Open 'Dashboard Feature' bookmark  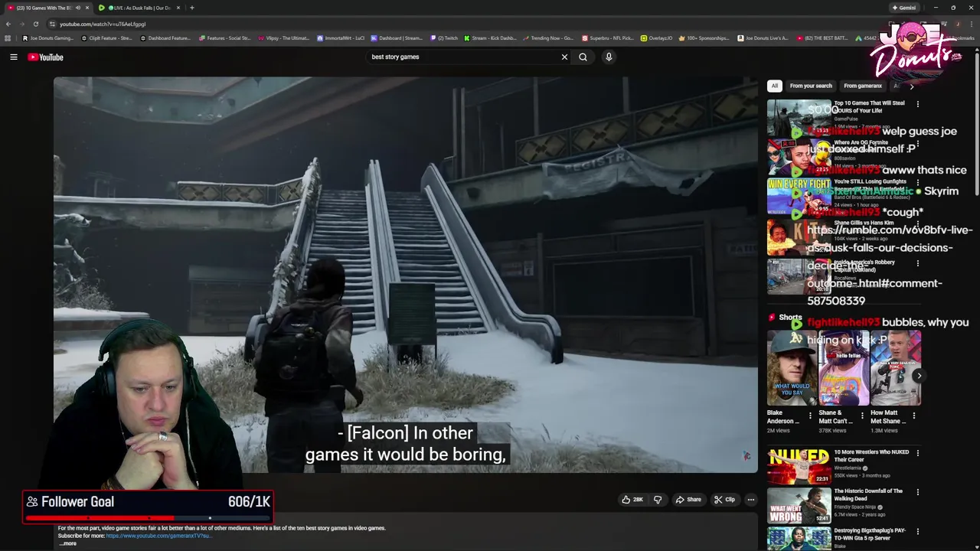165,37
